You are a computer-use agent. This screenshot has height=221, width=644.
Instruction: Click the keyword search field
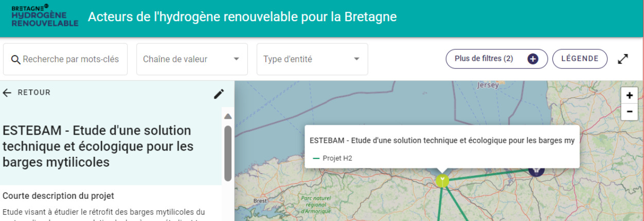(x=71, y=59)
